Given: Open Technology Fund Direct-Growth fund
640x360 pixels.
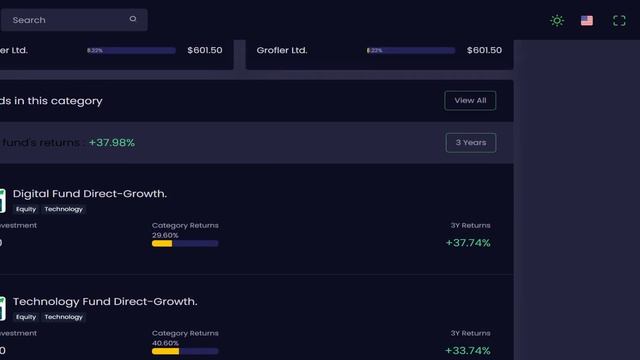Looking at the screenshot, I should [105, 301].
